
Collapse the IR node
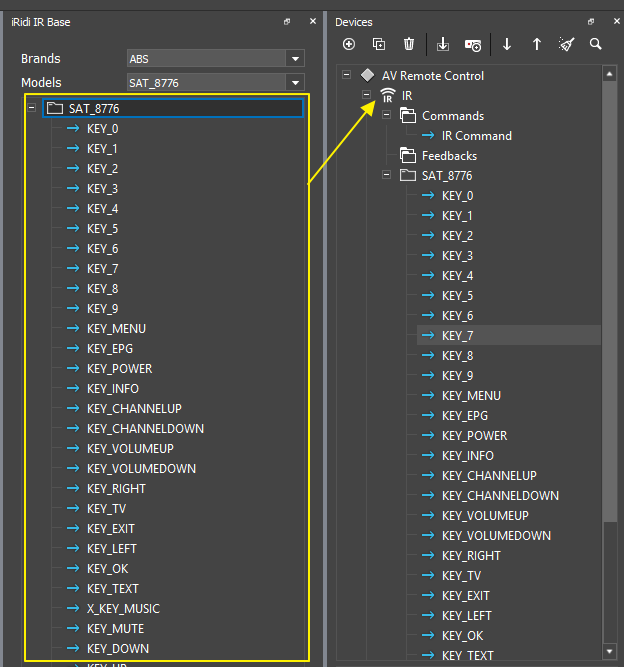366,94
